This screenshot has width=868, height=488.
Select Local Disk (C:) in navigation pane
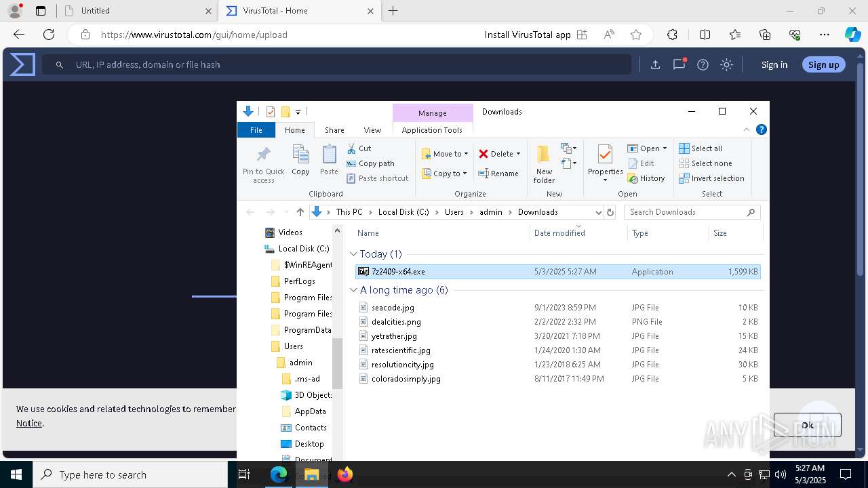coord(303,249)
